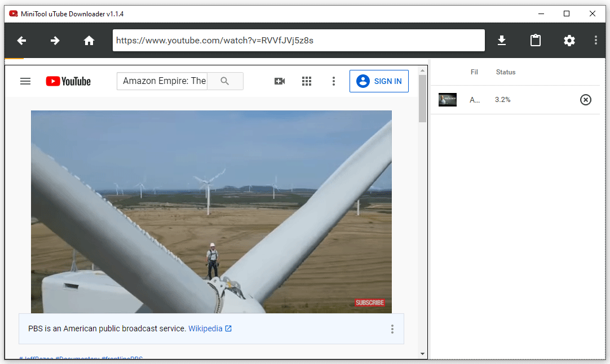Open the PBS description options menu
Image resolution: width=610 pixels, height=364 pixels.
pyautogui.click(x=392, y=329)
